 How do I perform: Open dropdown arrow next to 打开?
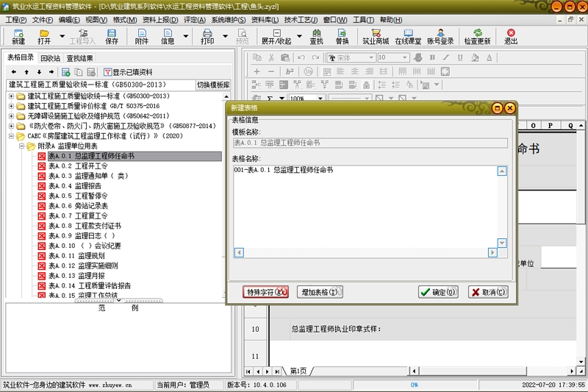click(62, 36)
